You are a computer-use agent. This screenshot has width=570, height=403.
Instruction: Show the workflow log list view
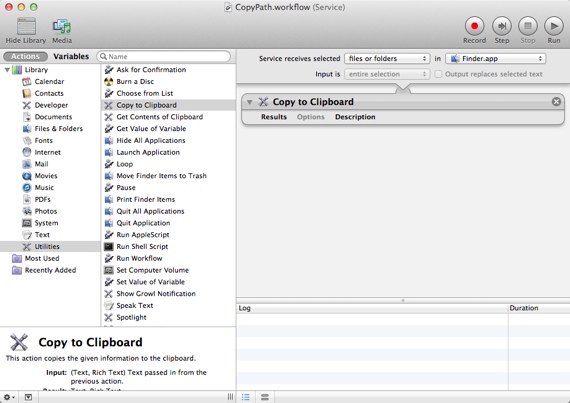point(246,397)
